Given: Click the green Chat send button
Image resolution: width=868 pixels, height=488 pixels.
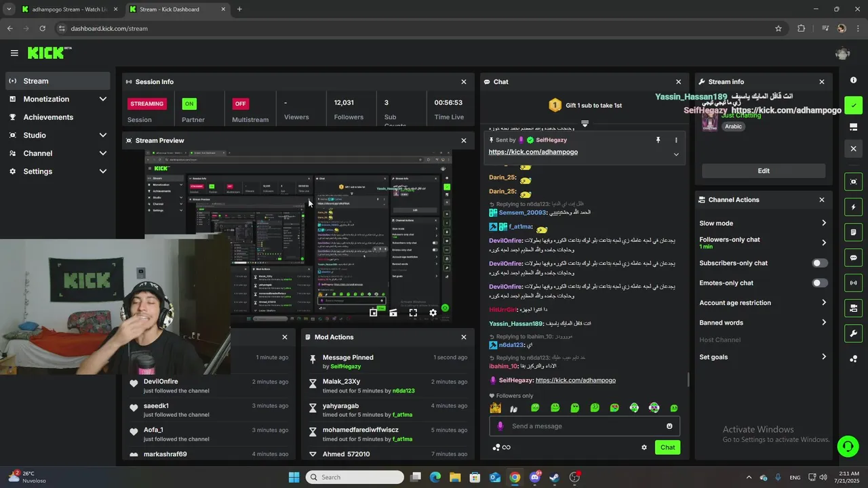Looking at the screenshot, I should 668,447.
